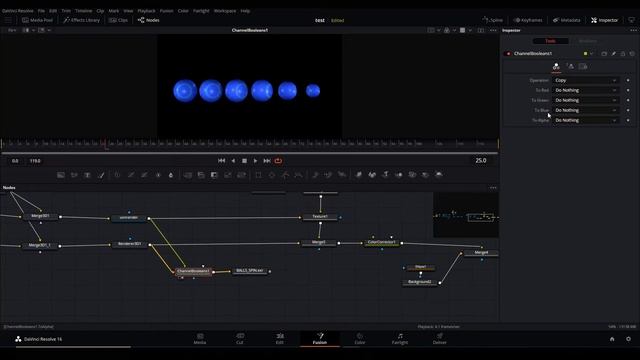This screenshot has height=360, width=640.
Task: Click the ChannelBooleans1 color tag swatch
Action: tap(585, 53)
